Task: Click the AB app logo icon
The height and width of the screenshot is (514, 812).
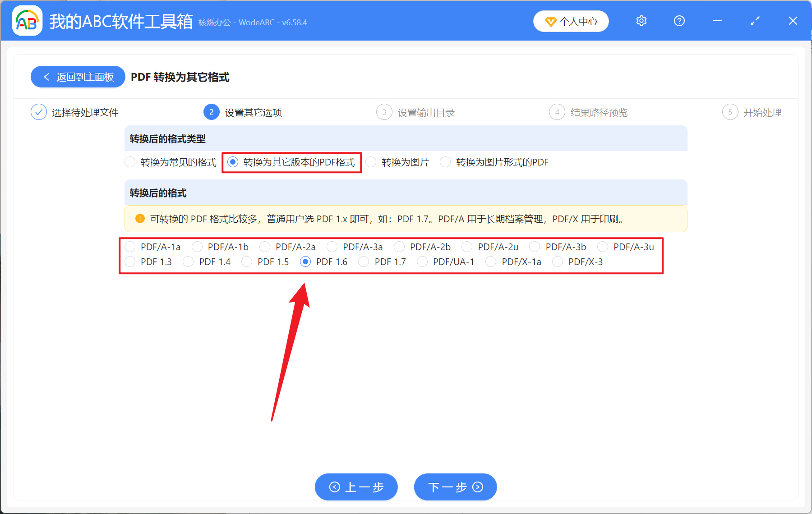Action: (x=27, y=21)
